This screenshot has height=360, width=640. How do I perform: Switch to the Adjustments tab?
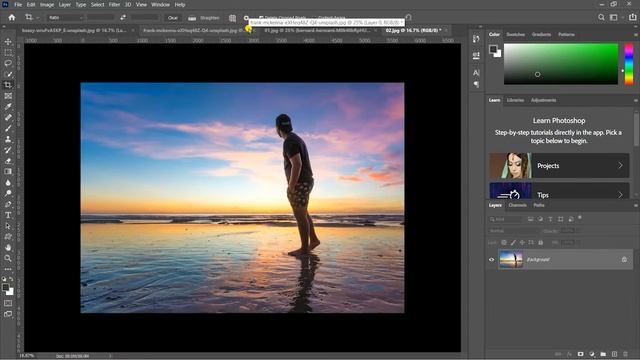pyautogui.click(x=543, y=100)
